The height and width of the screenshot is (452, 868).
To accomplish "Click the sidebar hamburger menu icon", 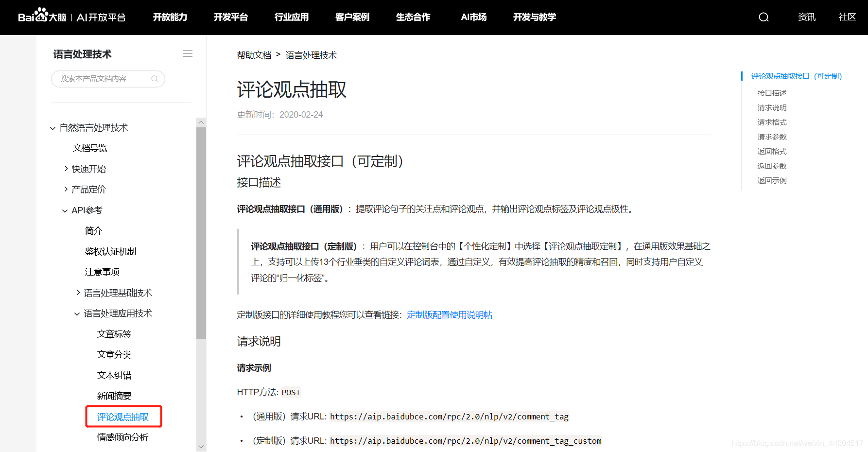I will tap(188, 53).
